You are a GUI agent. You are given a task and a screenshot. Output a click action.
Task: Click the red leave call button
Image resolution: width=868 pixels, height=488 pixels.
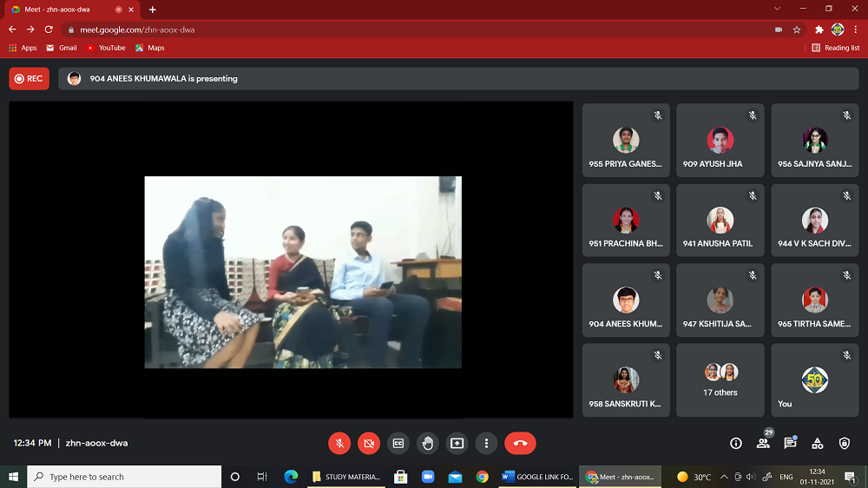pos(520,443)
